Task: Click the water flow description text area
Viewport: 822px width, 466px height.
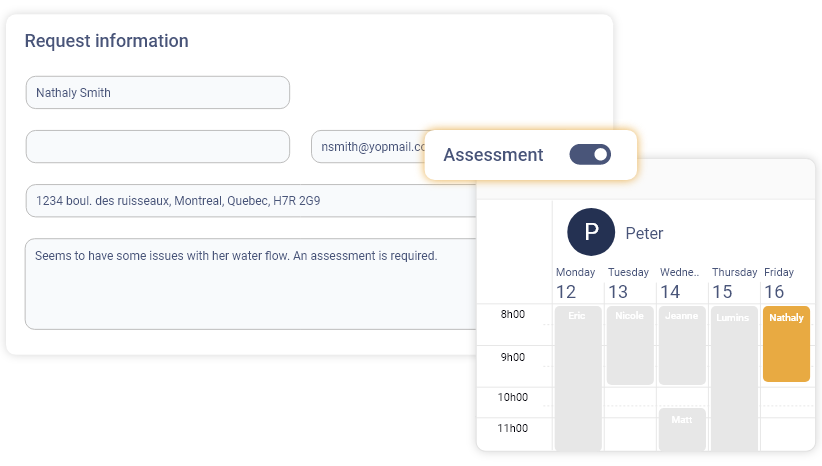Action: (x=250, y=283)
